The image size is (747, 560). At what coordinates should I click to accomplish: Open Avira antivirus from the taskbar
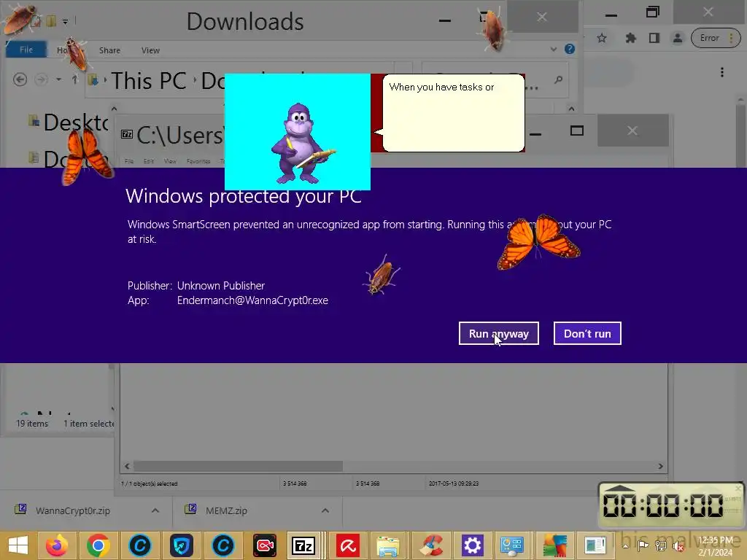tap(348, 545)
